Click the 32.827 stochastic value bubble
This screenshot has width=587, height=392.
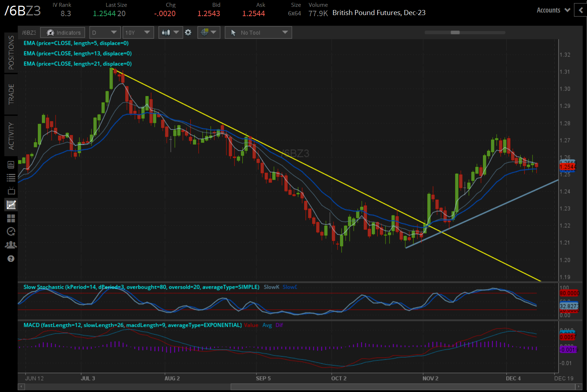(569, 306)
